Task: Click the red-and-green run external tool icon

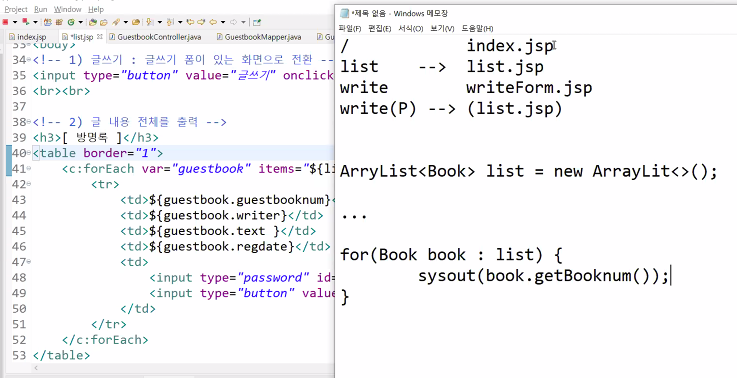Action: tap(25, 22)
